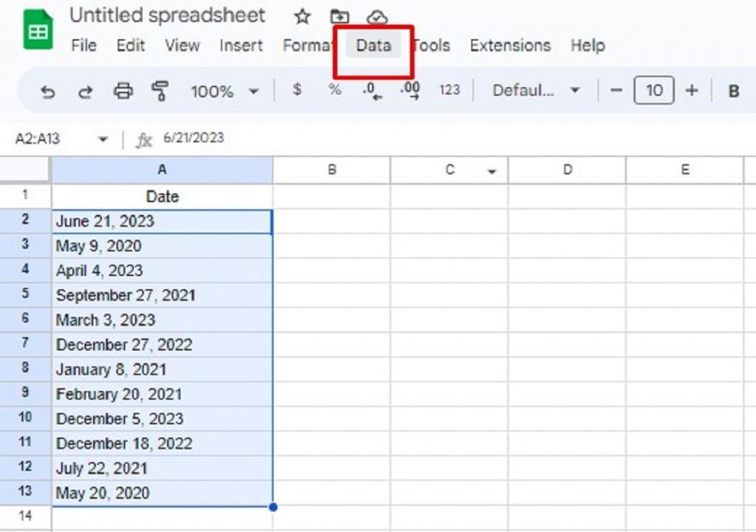Decrease decimal places
The image size is (756, 532).
pos(372,91)
